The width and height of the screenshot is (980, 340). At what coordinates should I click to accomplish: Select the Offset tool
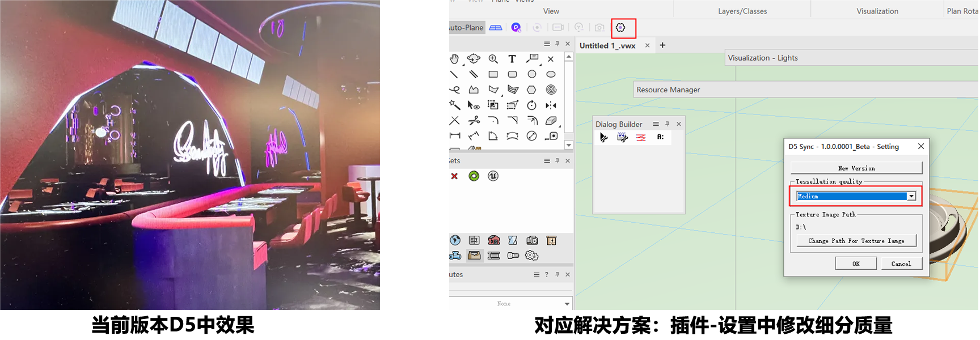[532, 120]
